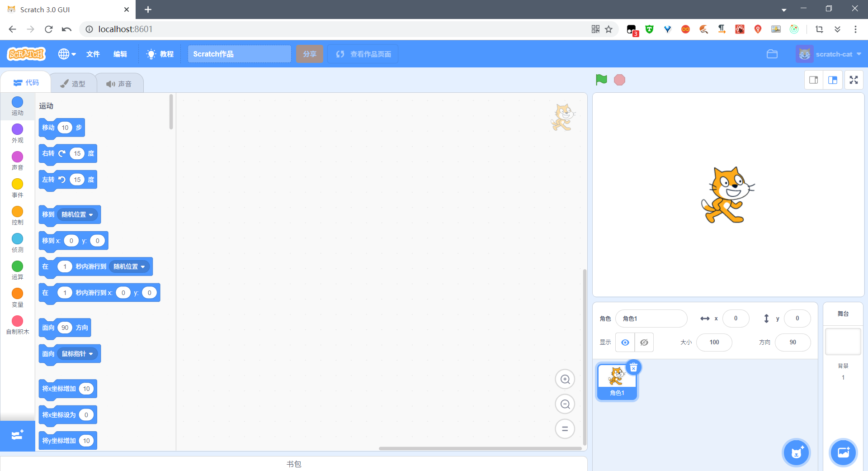Click the 右转 15 度 block clockwise icon
Viewport: 868px width, 471px height.
(x=62, y=153)
